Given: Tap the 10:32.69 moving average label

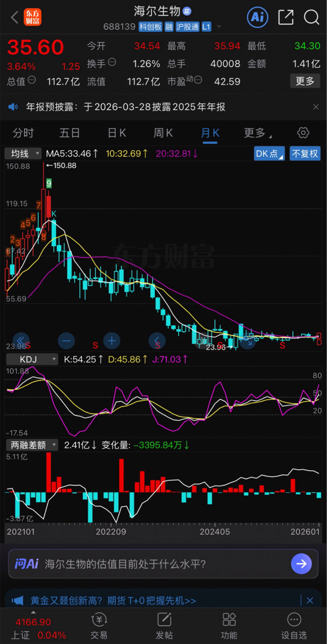Looking at the screenshot, I should 127,154.
